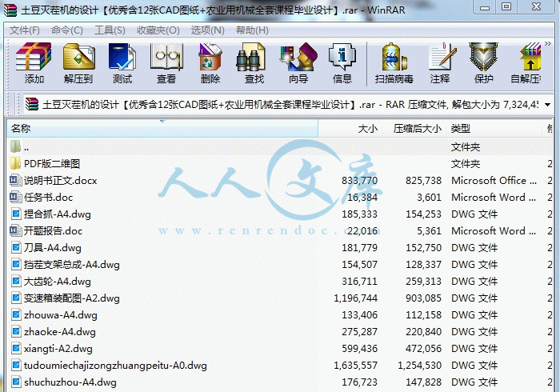The height and width of the screenshot is (392, 560).
Task: Click the folder icon of PDF版二维图
Action: tap(15, 163)
